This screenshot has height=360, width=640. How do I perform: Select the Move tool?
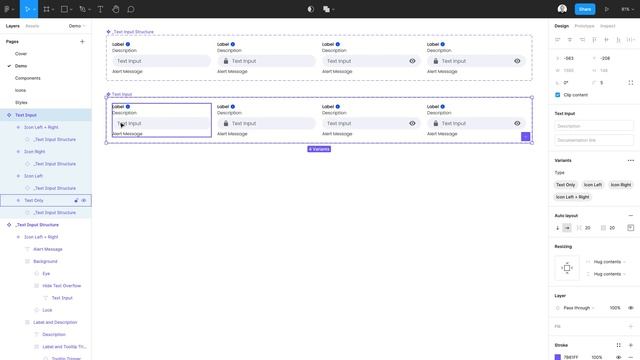click(x=27, y=9)
